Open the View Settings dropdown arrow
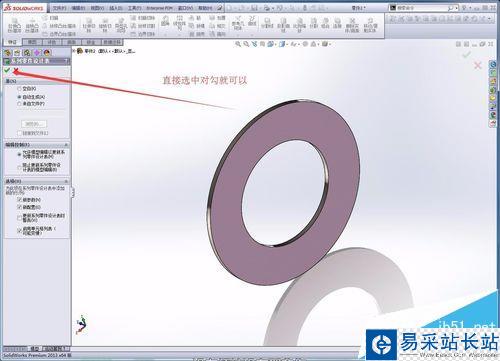Screen dimensions: 500x361 coord(330,44)
